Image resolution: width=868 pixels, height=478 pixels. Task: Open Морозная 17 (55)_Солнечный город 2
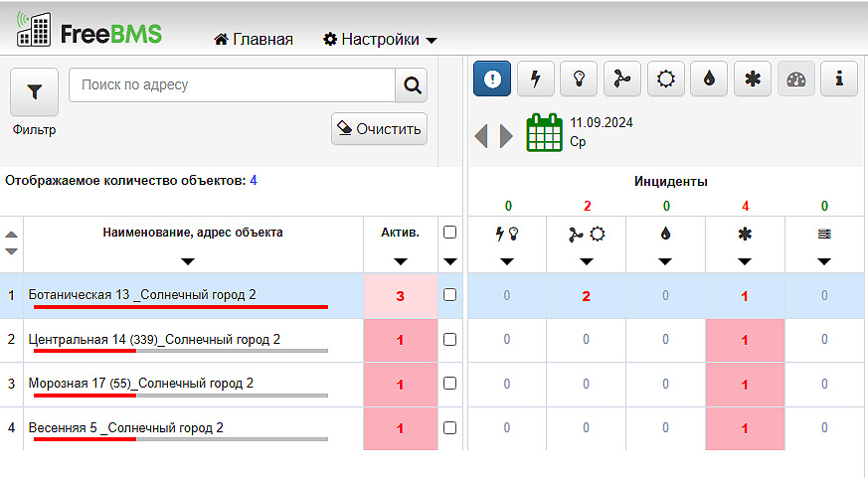pyautogui.click(x=140, y=384)
